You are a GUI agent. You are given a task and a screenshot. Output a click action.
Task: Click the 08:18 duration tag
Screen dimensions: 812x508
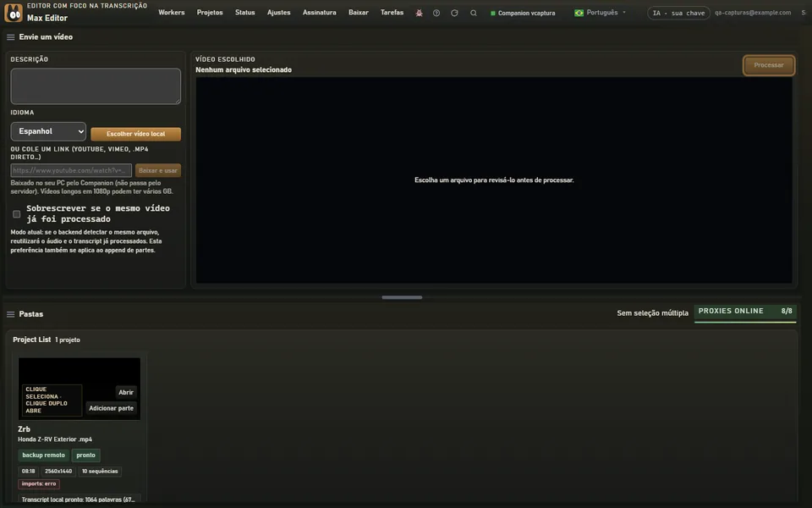click(x=29, y=472)
